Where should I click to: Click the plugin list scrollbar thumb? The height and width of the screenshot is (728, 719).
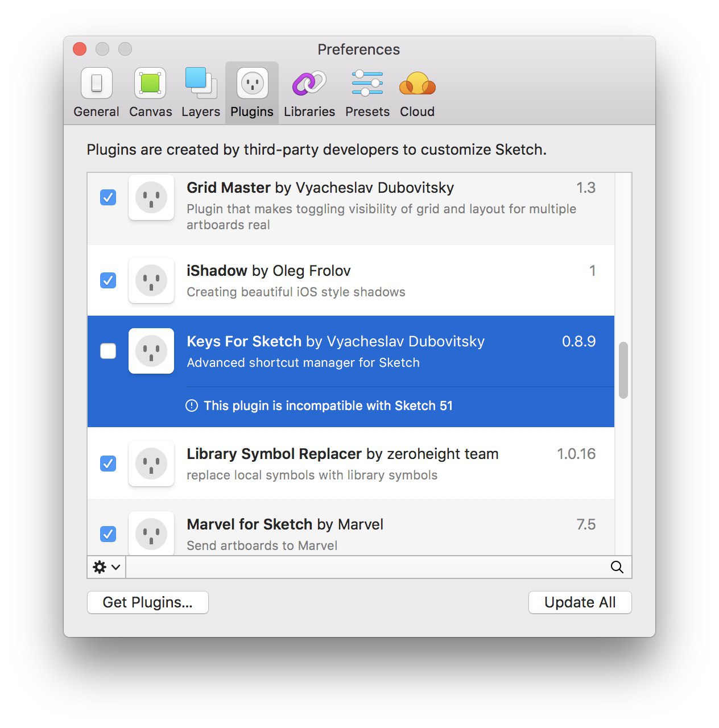[x=623, y=370]
